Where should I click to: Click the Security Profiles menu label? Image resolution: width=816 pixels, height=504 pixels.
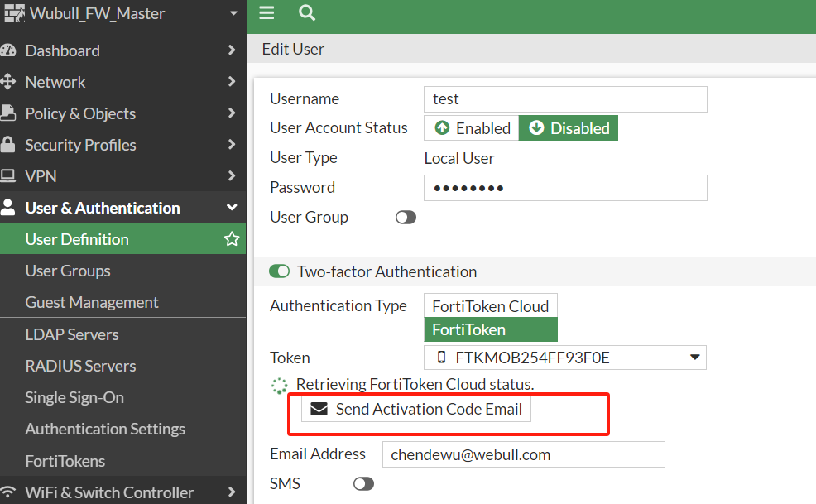(80, 145)
